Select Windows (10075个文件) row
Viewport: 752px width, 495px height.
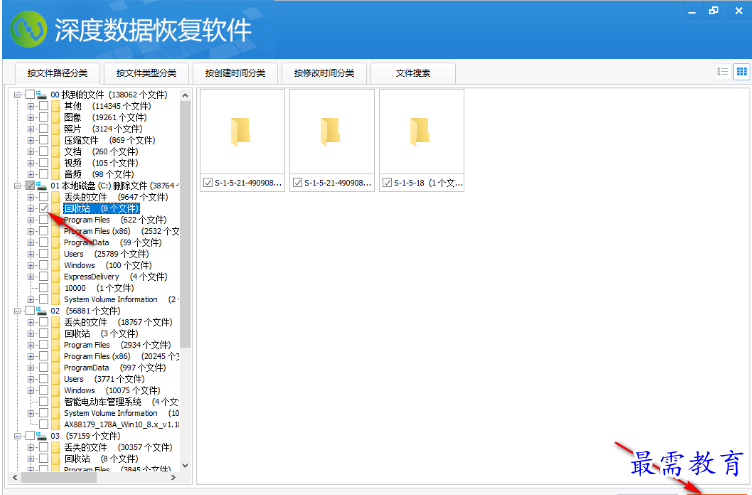tap(112, 390)
